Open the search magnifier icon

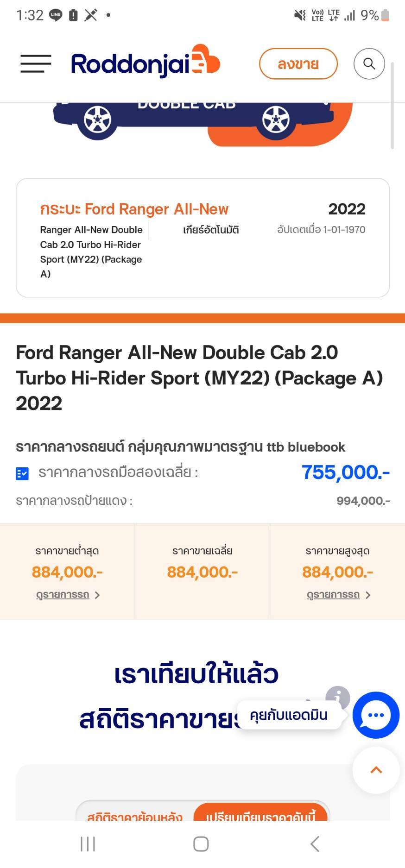point(369,63)
